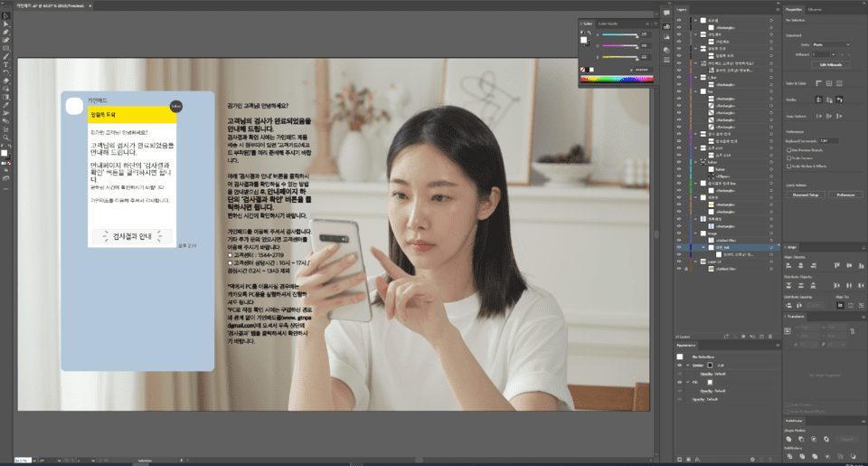Collapse the kakao layer
Viewport: 868px width, 466px height.
tap(695, 162)
